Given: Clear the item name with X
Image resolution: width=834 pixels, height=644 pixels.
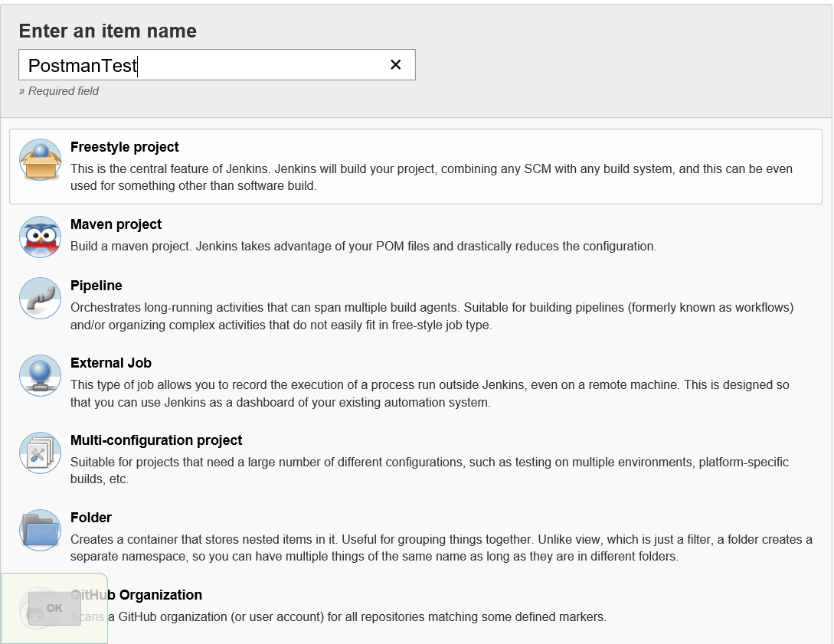Looking at the screenshot, I should [396, 65].
